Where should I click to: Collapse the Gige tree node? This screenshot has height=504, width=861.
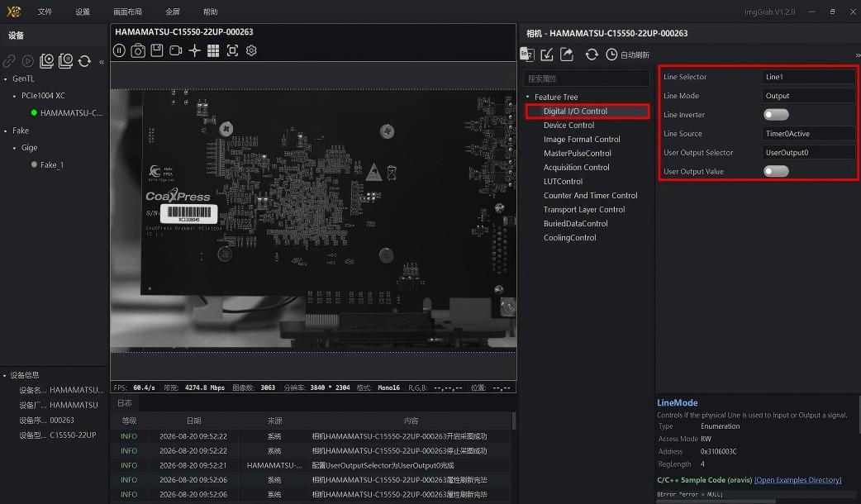[x=14, y=148]
